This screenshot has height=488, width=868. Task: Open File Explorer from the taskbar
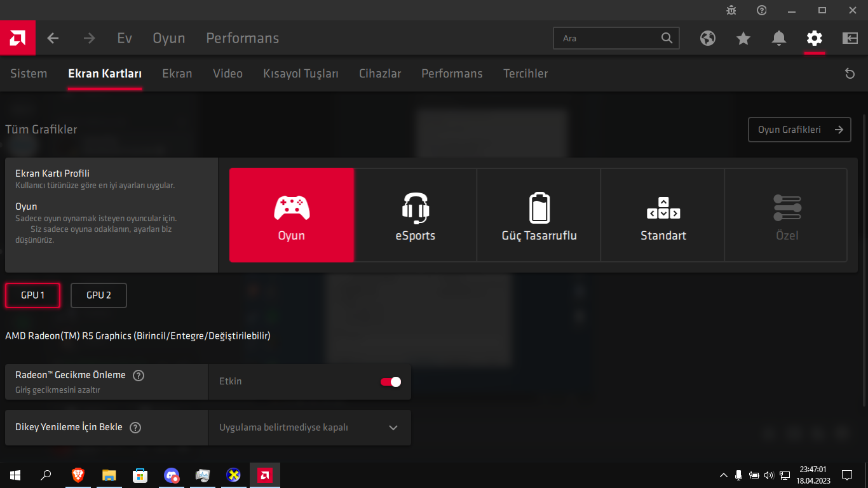[x=109, y=475]
